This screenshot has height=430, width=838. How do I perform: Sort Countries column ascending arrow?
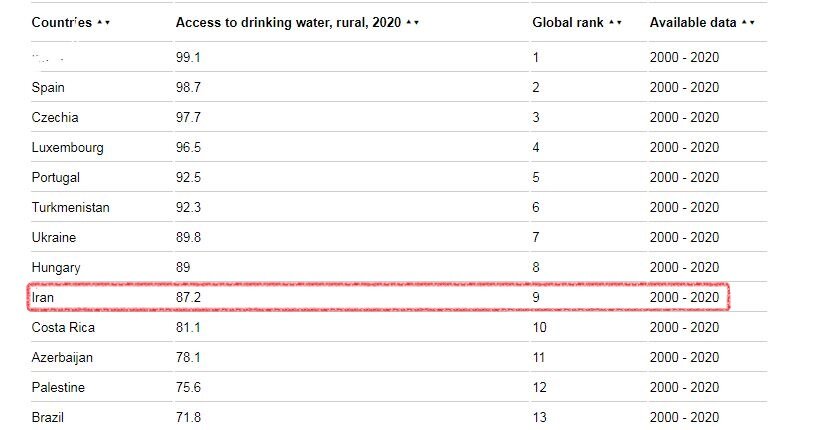click(99, 22)
